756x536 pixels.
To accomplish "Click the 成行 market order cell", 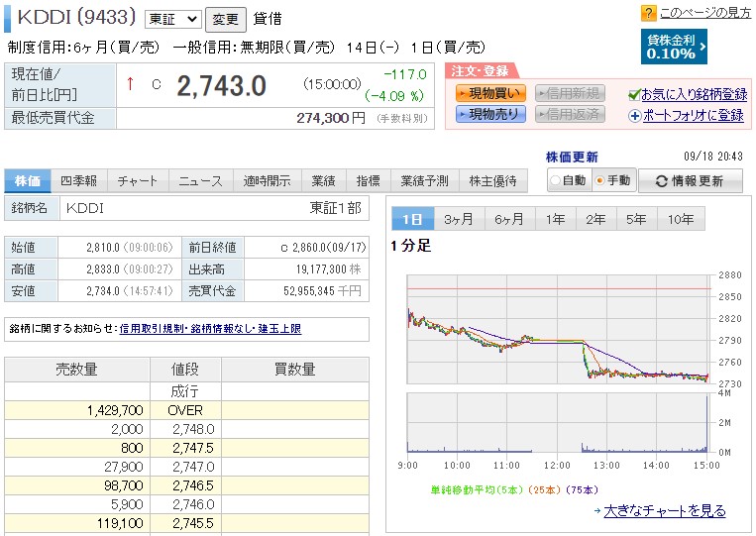I will click(x=185, y=391).
